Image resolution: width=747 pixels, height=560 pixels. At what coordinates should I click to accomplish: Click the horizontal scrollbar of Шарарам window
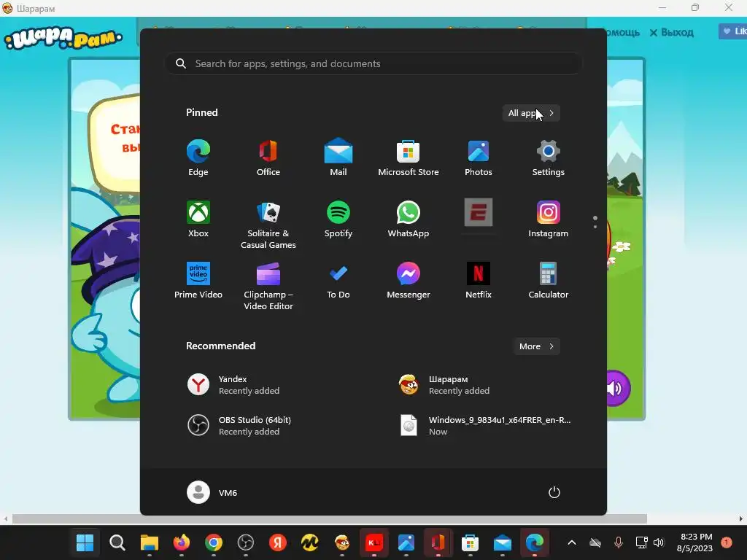point(330,518)
